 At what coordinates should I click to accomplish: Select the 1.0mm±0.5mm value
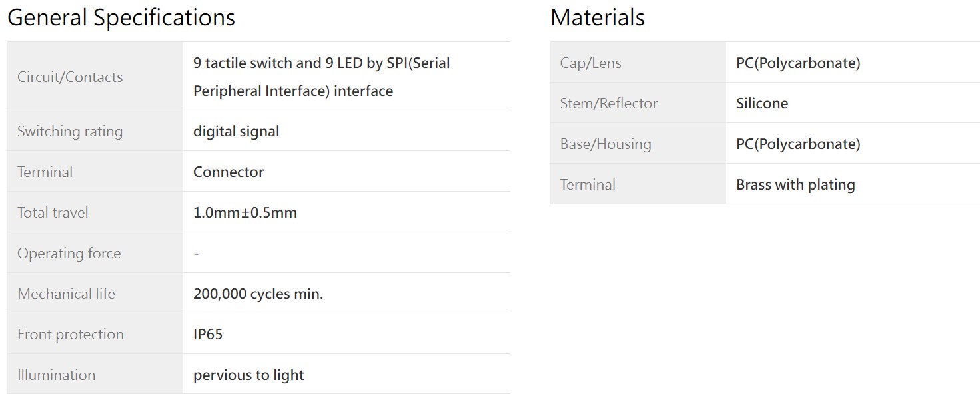(x=245, y=212)
